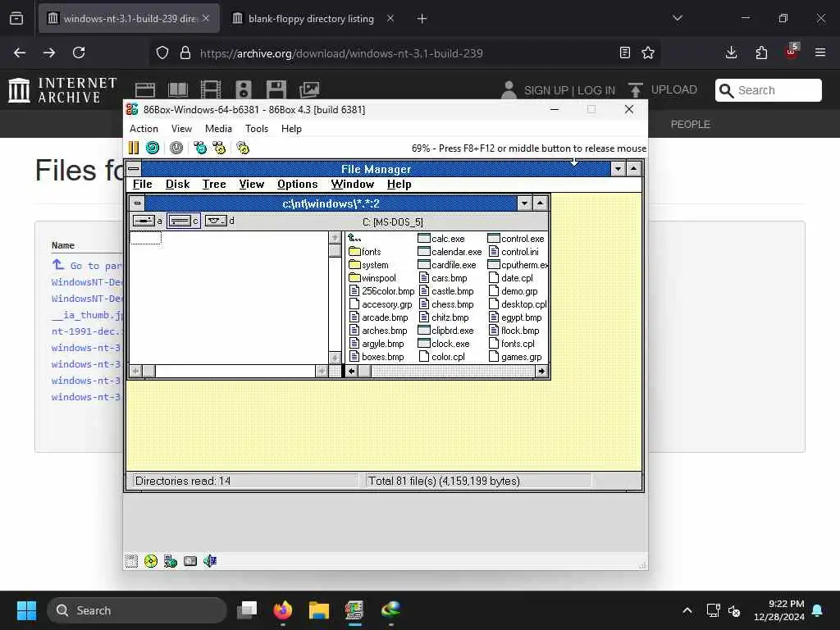Select the calc.exe file icon
Viewport: 840px width, 630px height.
[x=424, y=239]
